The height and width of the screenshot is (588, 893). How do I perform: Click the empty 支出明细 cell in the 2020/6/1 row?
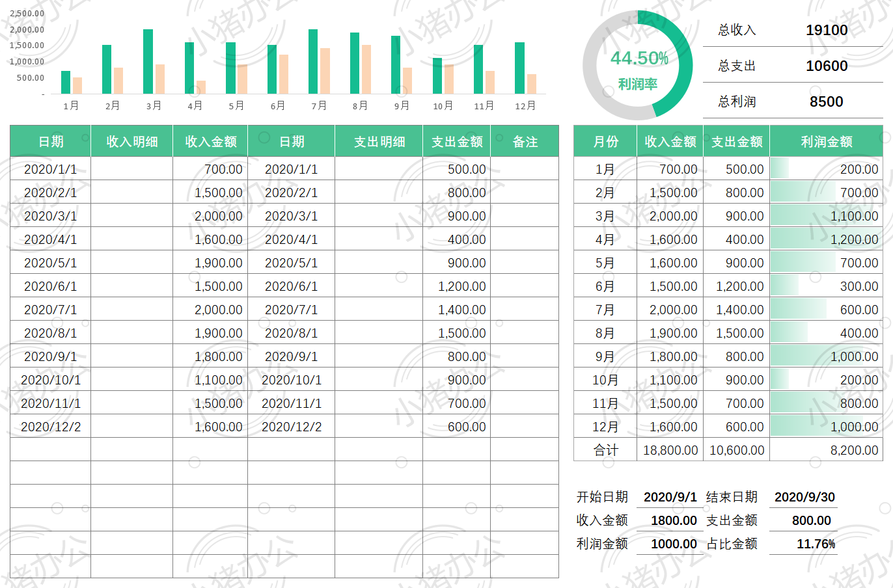point(379,286)
